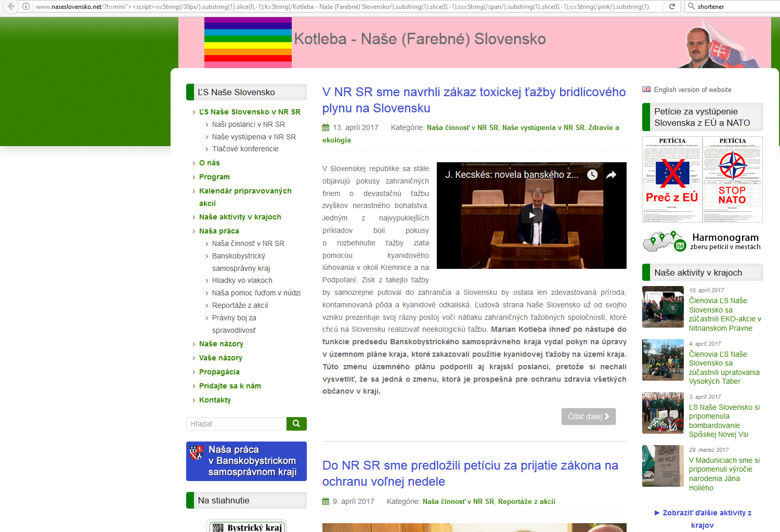Screen dimensions: 780x532
Task: Click calendar icon next to 13. apríl 2017
Action: [326, 127]
